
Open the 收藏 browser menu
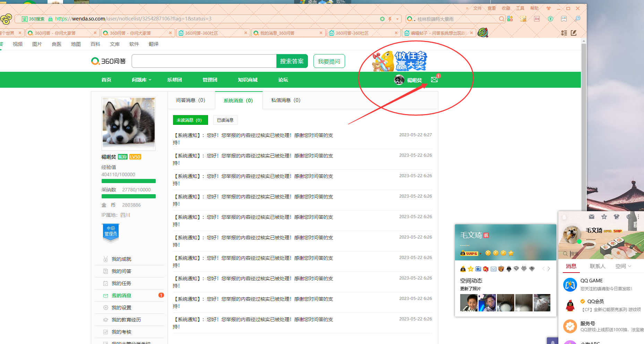click(x=506, y=8)
